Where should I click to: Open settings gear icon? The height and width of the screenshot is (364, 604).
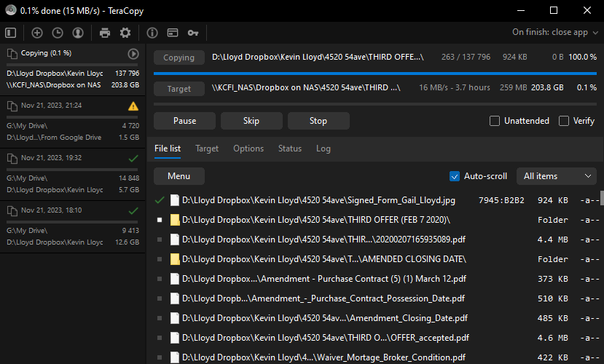point(125,33)
